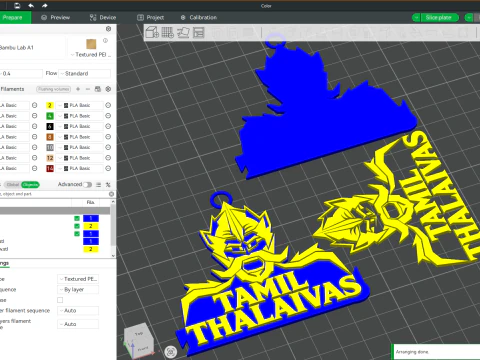Open Textured PE dropdown in plate settings
Viewport: 480px width, 360px height.
coord(78,279)
